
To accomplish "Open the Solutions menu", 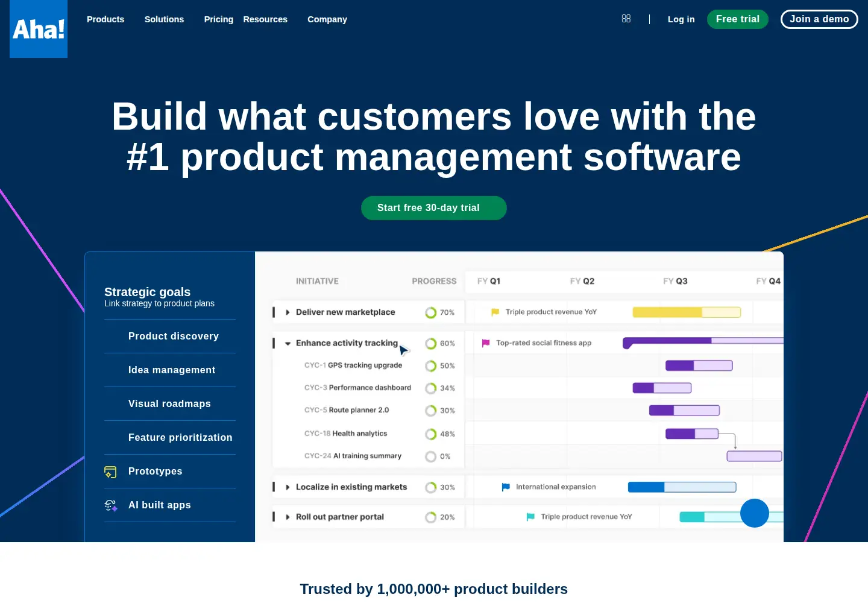I will tap(164, 19).
